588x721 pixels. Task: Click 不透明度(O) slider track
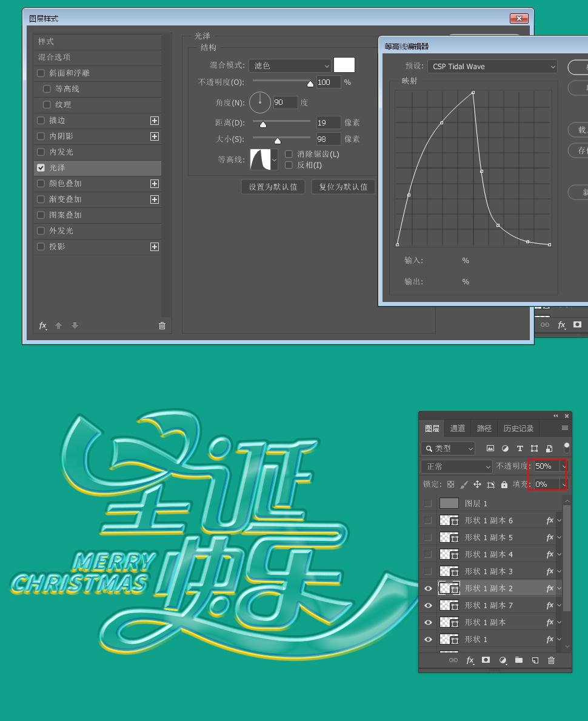coord(282,81)
